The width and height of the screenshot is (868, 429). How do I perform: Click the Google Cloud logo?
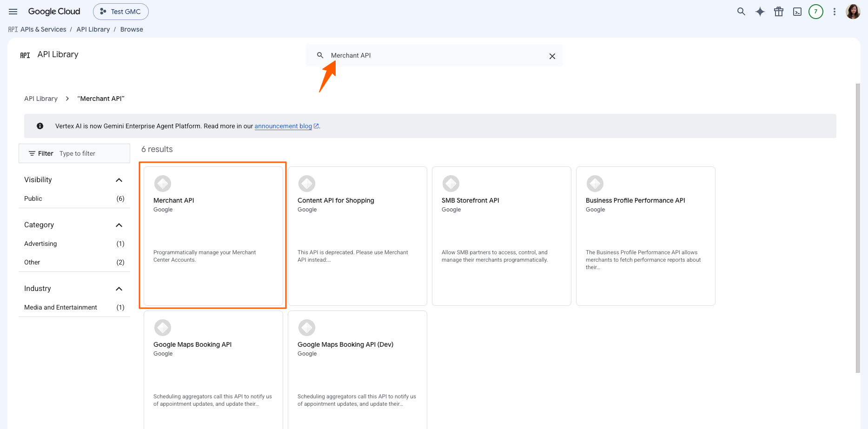(54, 12)
